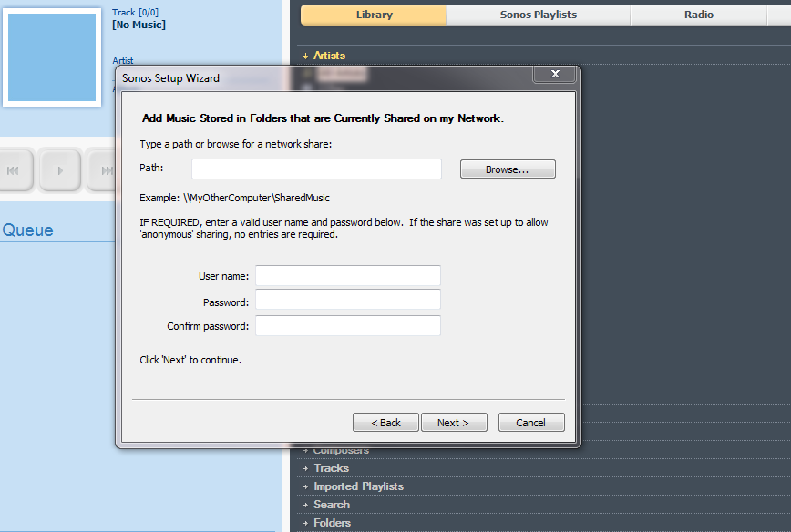Focus the Confirm password field
This screenshot has height=532, width=791.
347,326
